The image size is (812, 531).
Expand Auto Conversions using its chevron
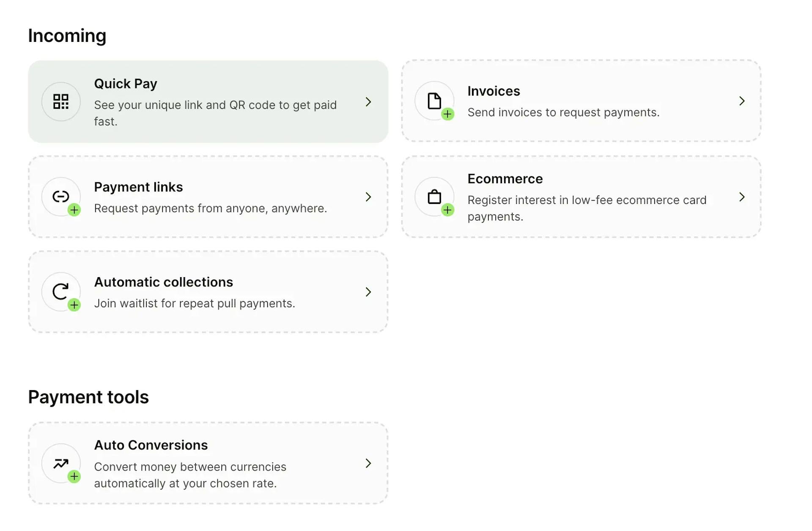(368, 463)
